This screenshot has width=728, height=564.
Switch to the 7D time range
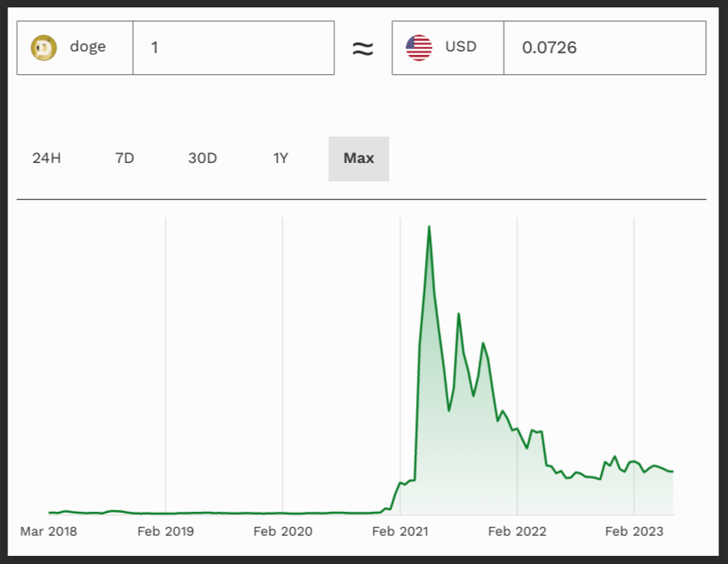(126, 158)
